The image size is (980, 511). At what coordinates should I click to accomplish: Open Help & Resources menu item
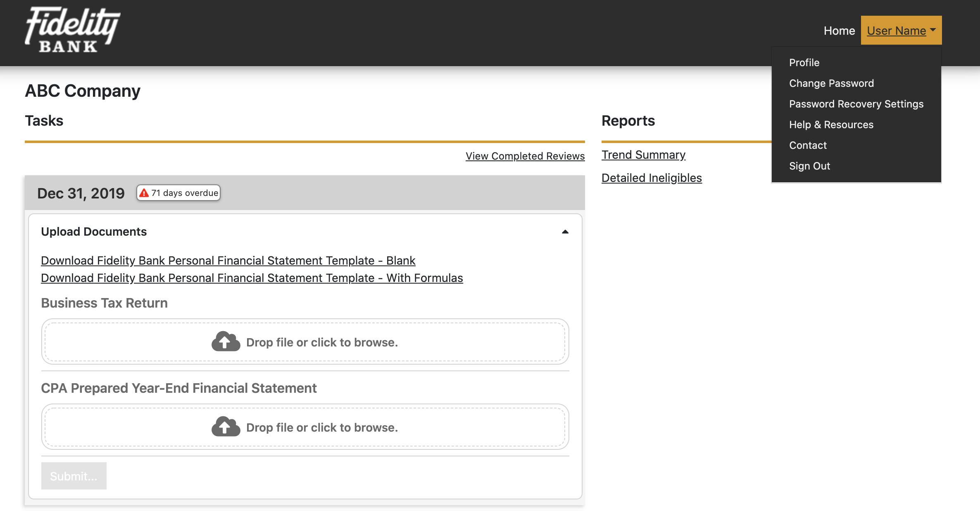[x=831, y=124]
